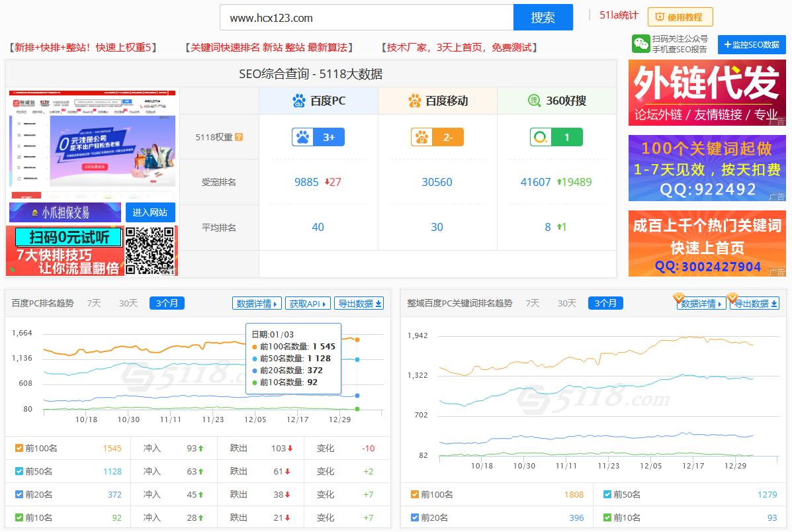Click the Baidu PC weight 3+ badge
792x532 pixels.
(x=318, y=137)
